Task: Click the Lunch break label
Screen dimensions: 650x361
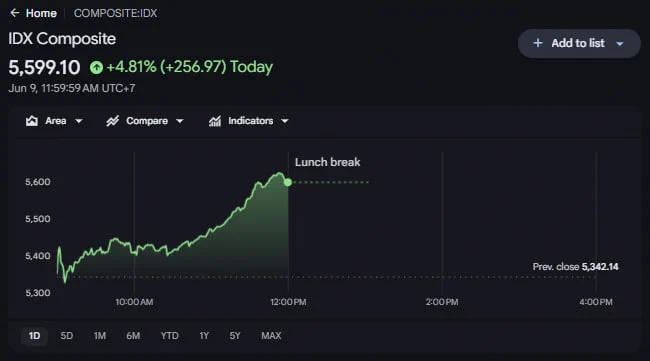Action: [x=327, y=162]
